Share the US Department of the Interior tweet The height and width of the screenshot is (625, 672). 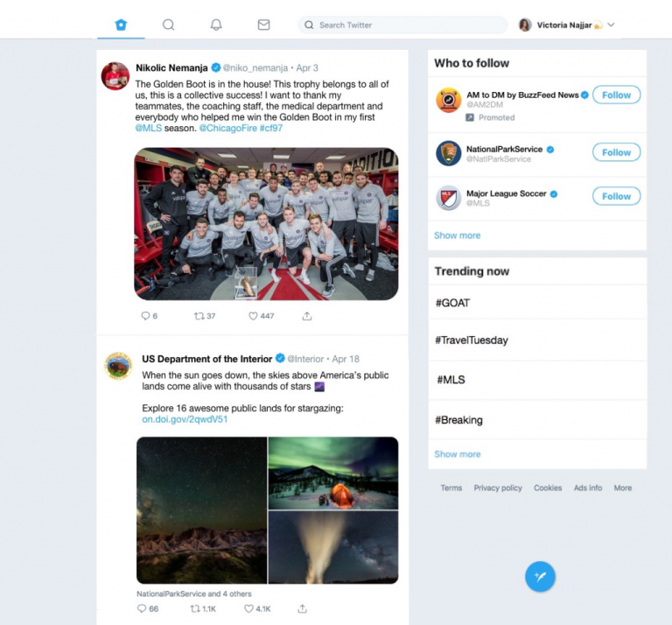[302, 608]
